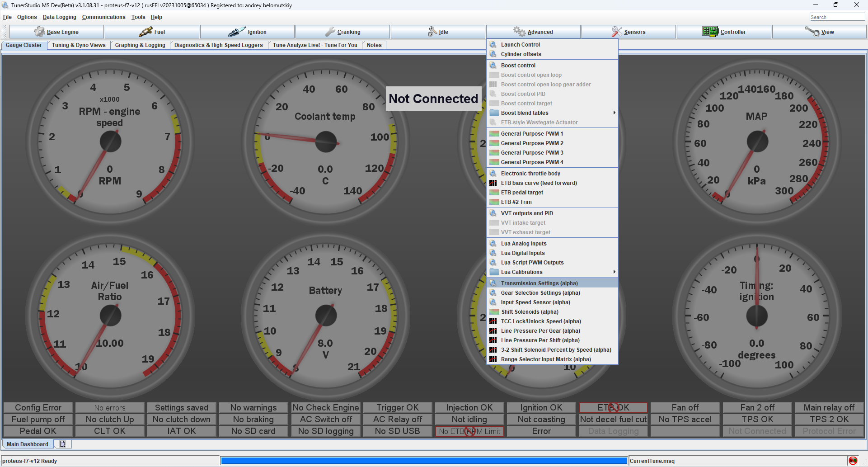Click the connection status icon in status bar

click(x=853, y=461)
